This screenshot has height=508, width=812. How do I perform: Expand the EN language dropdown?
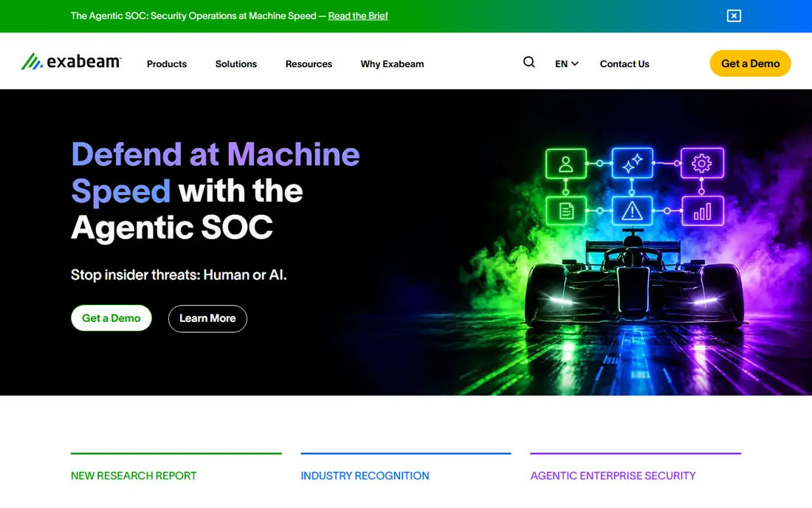566,63
